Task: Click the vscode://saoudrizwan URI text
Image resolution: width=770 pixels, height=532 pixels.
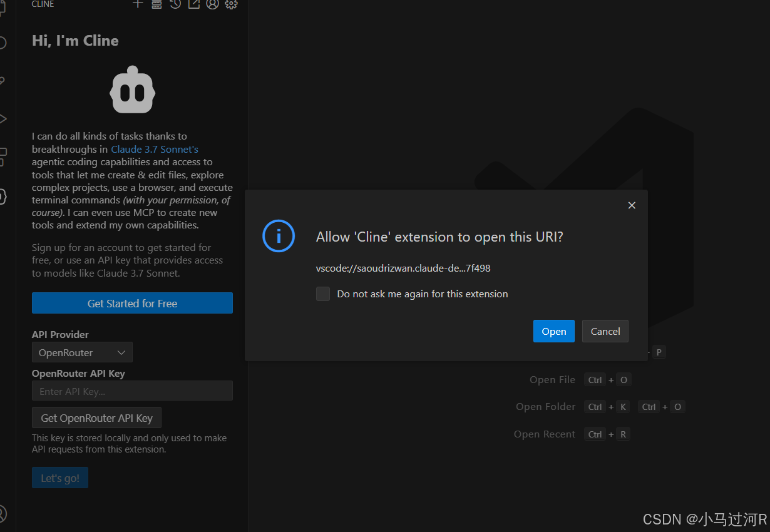Action: 403,269
